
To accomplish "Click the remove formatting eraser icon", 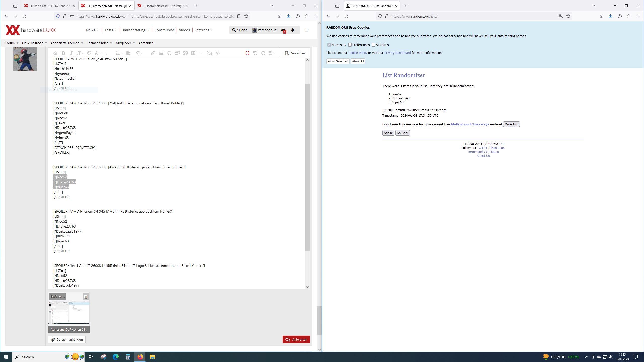I will 55,53.
